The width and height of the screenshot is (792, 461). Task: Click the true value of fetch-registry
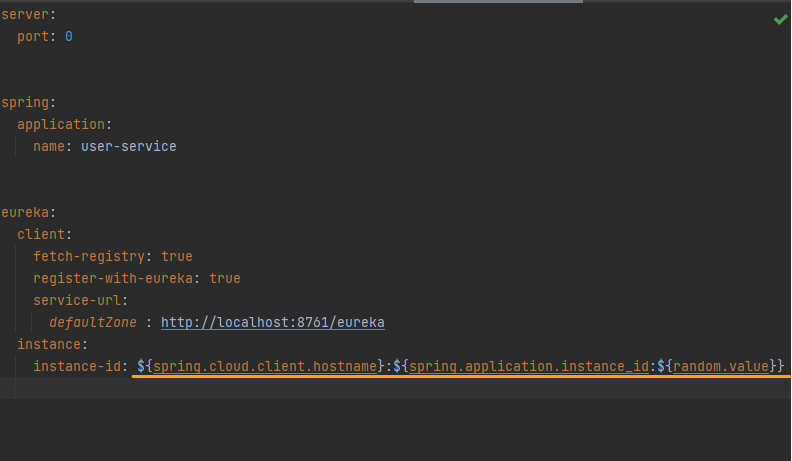point(177,257)
